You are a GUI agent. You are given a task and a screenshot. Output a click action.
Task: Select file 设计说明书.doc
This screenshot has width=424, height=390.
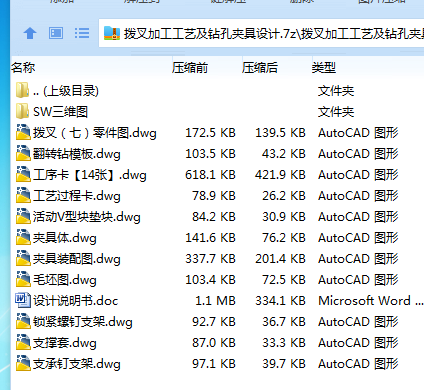click(x=76, y=301)
